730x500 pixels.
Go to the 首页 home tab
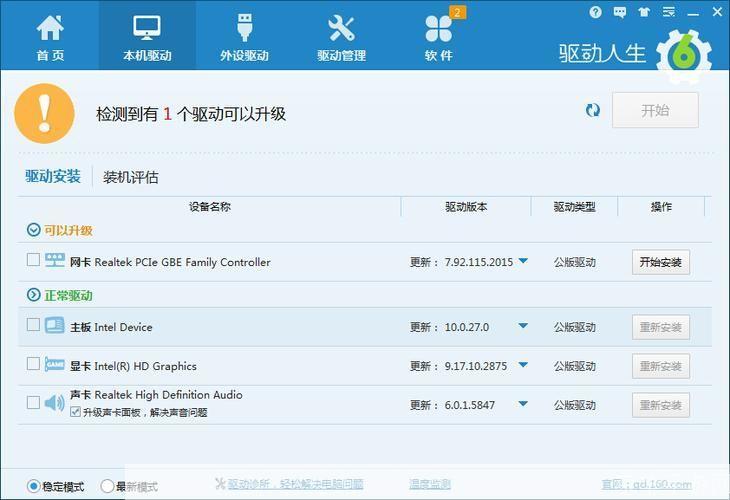pyautogui.click(x=50, y=38)
